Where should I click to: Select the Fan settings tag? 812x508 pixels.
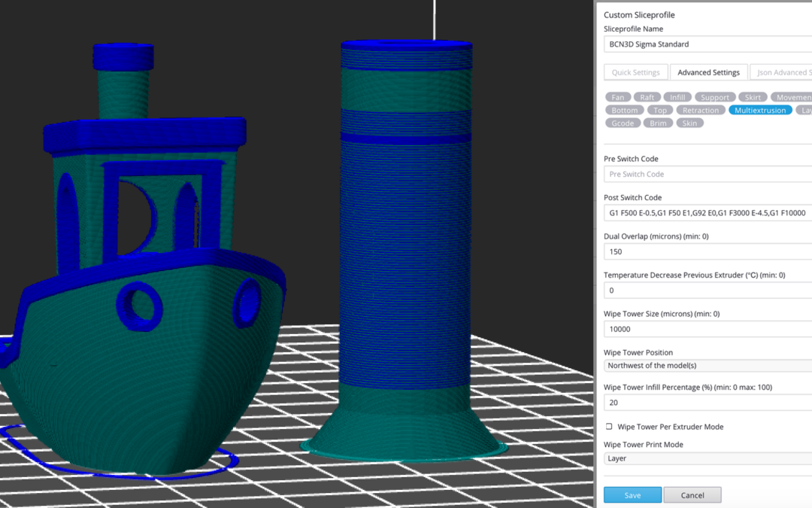[x=618, y=97]
